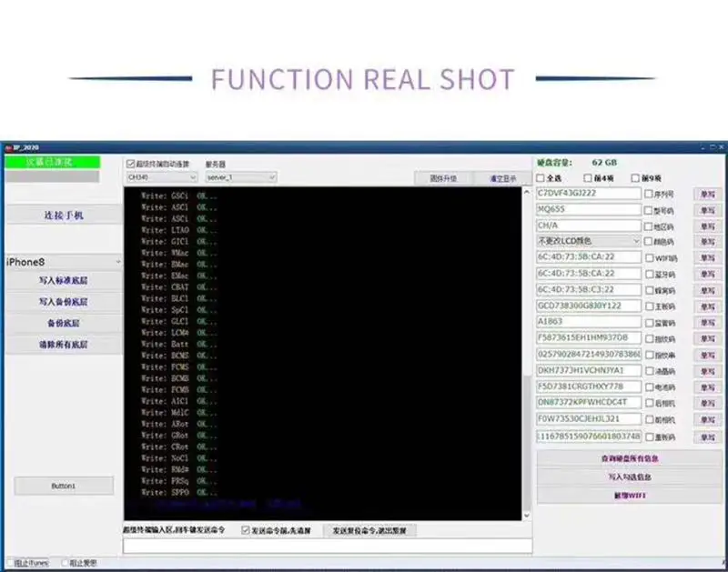Click the Button1 button
The height and width of the screenshot is (572, 728).
click(x=64, y=486)
